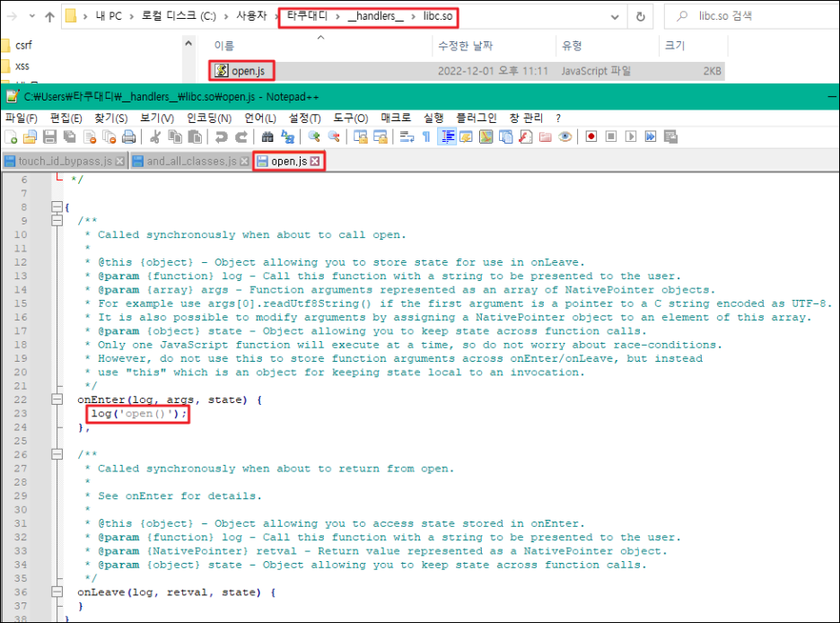840x623 pixels.
Task: Synchronize vertical scrolling icon
Action: tap(361, 137)
